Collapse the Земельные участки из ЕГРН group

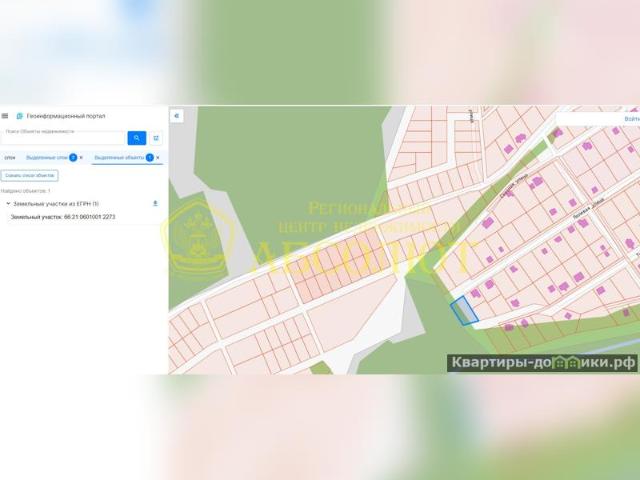[8, 203]
